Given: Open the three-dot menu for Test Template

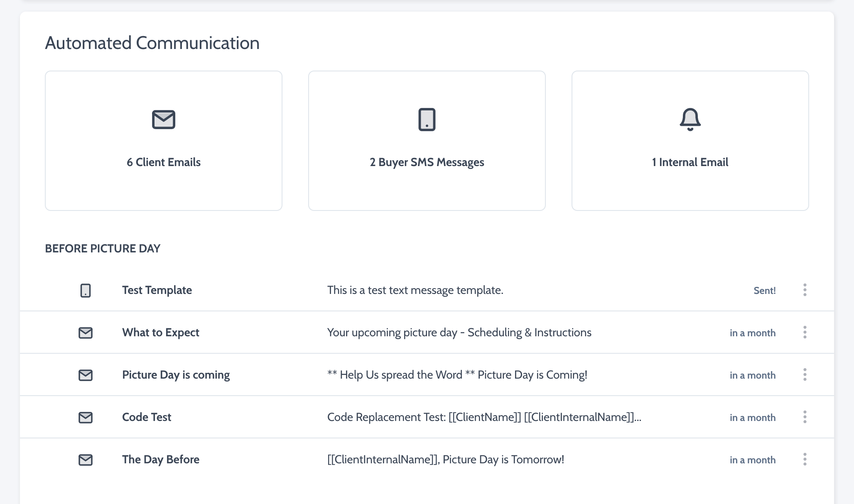Looking at the screenshot, I should [x=805, y=290].
